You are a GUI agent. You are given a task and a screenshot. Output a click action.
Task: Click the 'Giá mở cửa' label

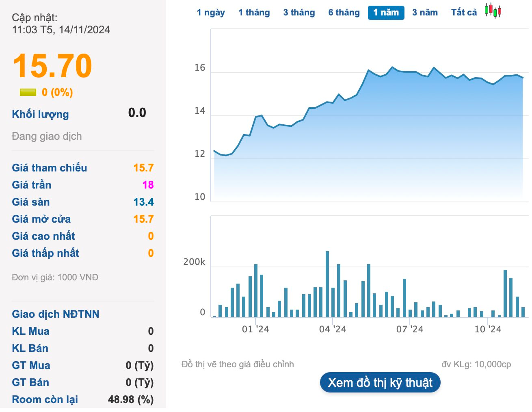[41, 219]
